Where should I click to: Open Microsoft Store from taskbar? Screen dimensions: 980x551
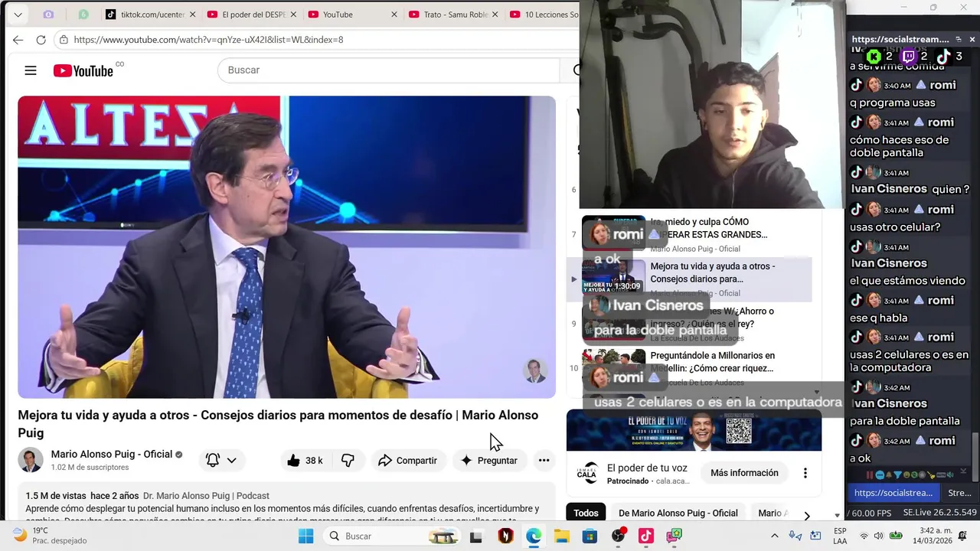coord(590,536)
